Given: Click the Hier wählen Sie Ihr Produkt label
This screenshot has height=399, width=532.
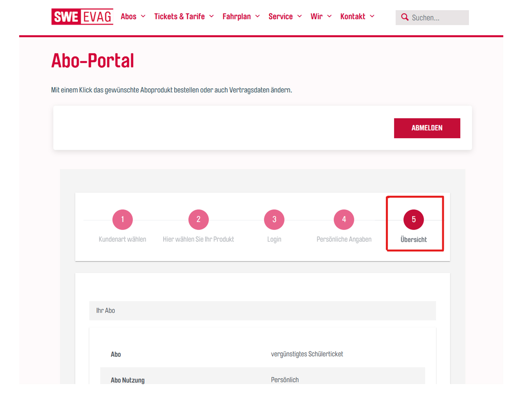Looking at the screenshot, I should (x=198, y=239).
